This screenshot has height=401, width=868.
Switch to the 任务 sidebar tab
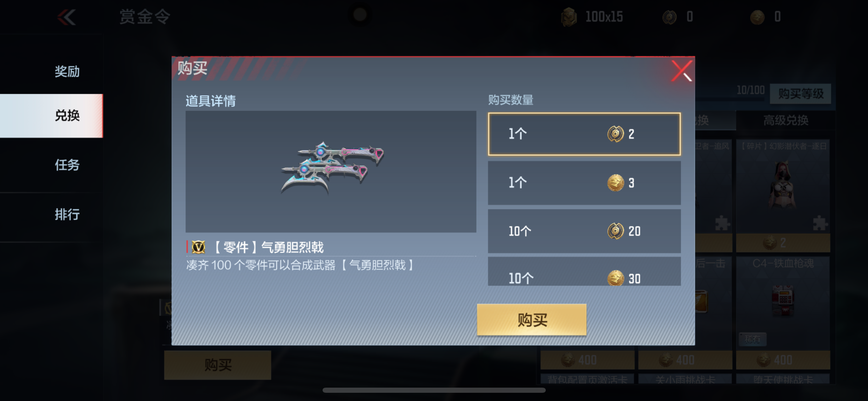coord(67,165)
